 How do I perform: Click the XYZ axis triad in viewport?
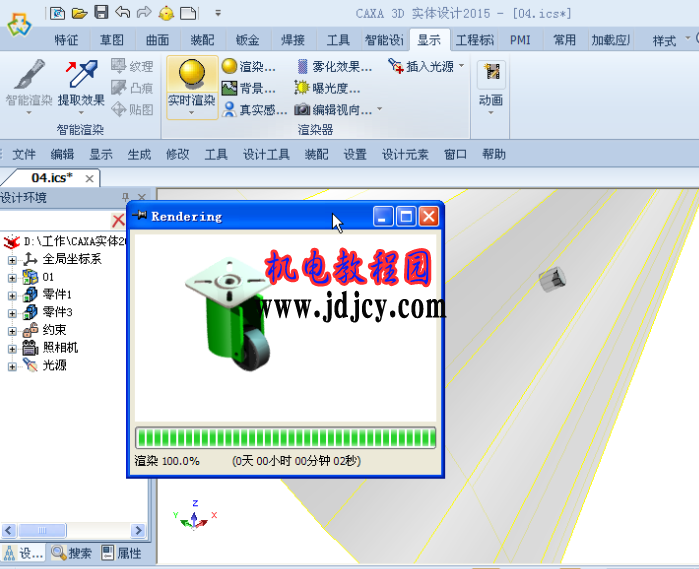click(x=195, y=516)
